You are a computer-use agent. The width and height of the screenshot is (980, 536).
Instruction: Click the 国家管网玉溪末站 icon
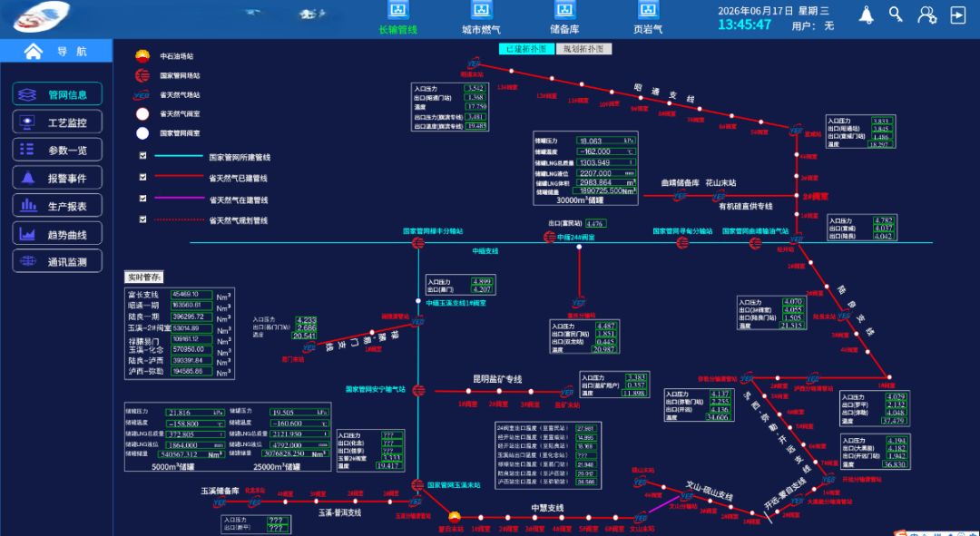[418, 485]
